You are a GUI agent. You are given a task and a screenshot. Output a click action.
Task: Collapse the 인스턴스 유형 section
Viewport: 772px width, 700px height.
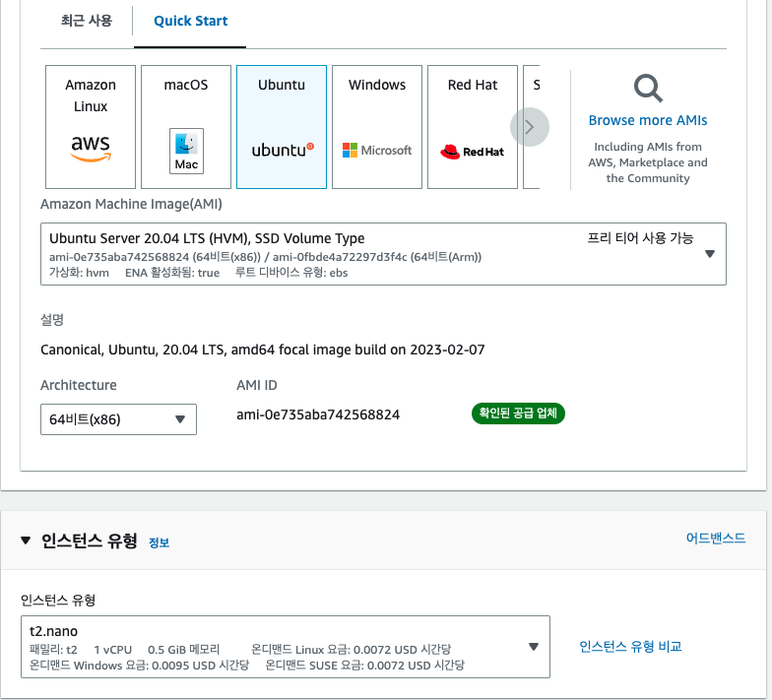(x=26, y=541)
